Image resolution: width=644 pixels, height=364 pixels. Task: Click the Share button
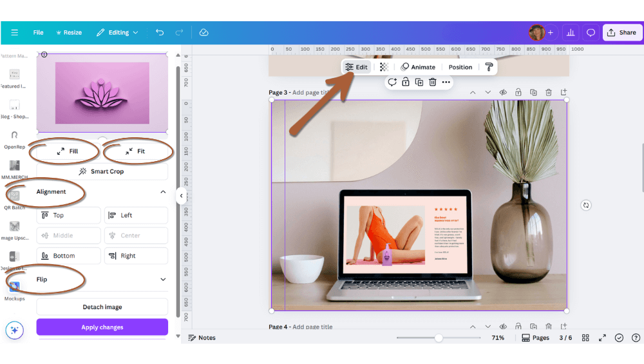[x=622, y=32]
